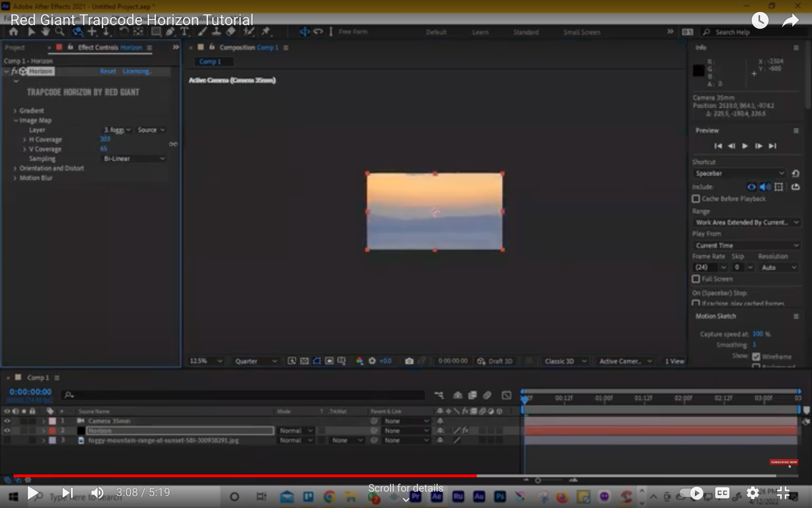This screenshot has width=812, height=508.
Task: Select the Zoom magnifier tool
Action: (59, 32)
